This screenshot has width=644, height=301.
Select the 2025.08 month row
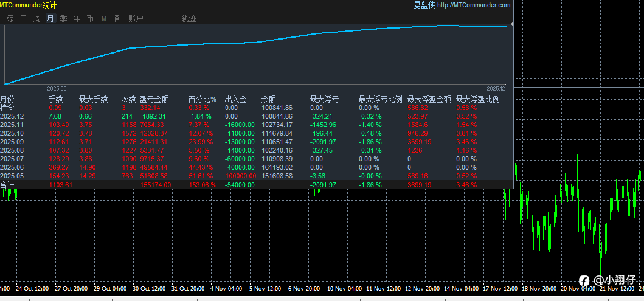[x=257, y=150]
